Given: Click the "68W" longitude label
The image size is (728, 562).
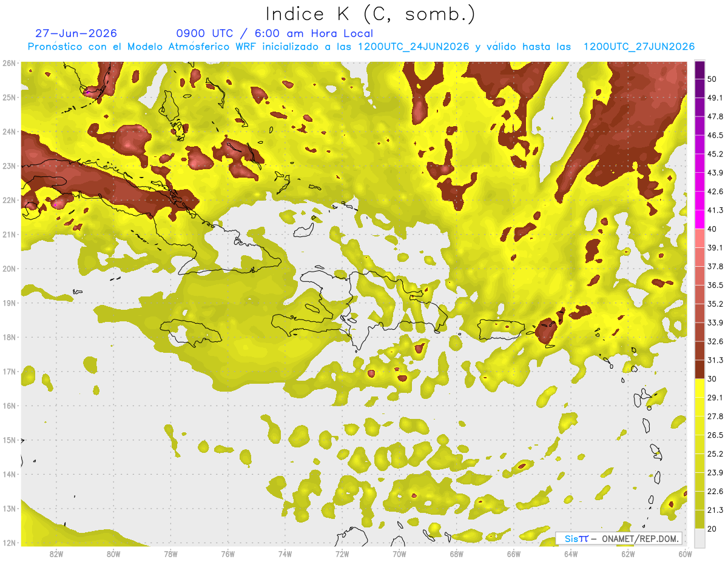Looking at the screenshot, I should 457,554.
